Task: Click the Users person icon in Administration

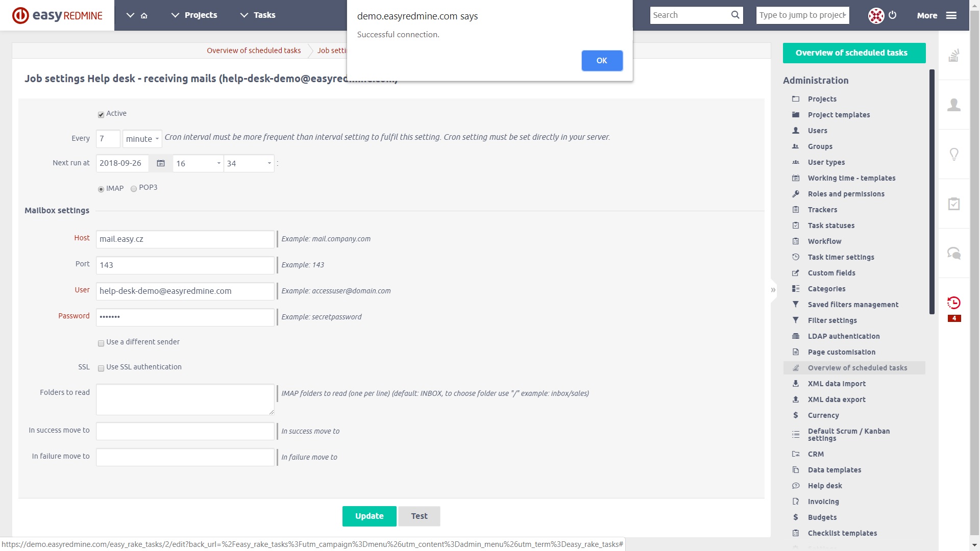Action: [796, 131]
